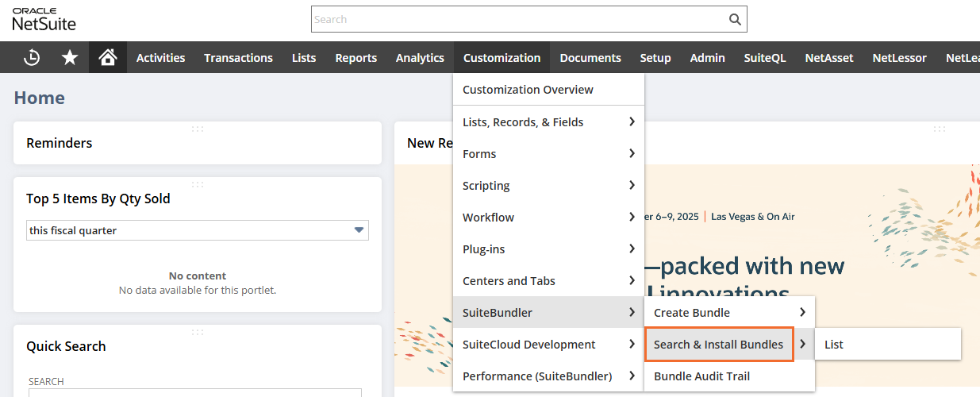Grab the Reminders portlet drag handle
Screen dimensions: 980x397
(x=198, y=129)
